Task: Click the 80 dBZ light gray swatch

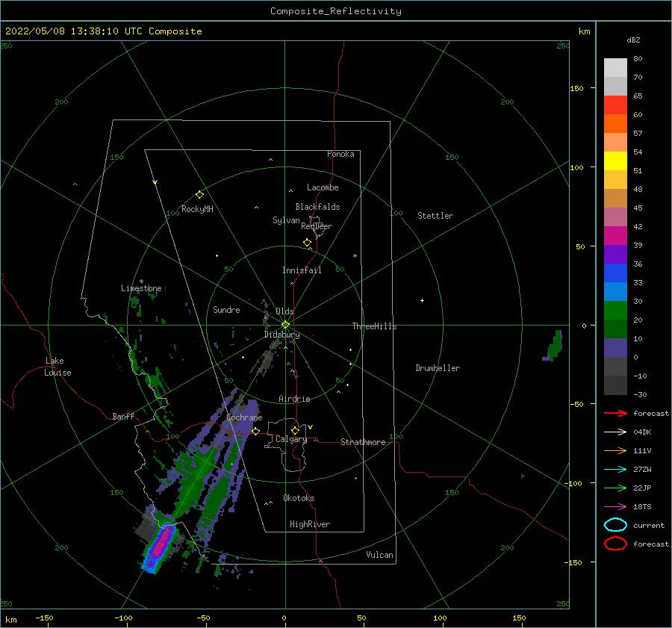Action: [x=615, y=68]
